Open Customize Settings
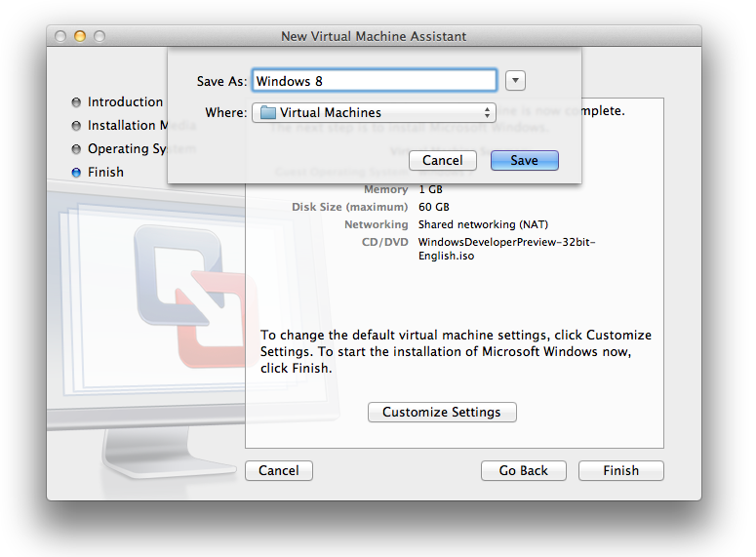756x557 pixels. (x=442, y=413)
